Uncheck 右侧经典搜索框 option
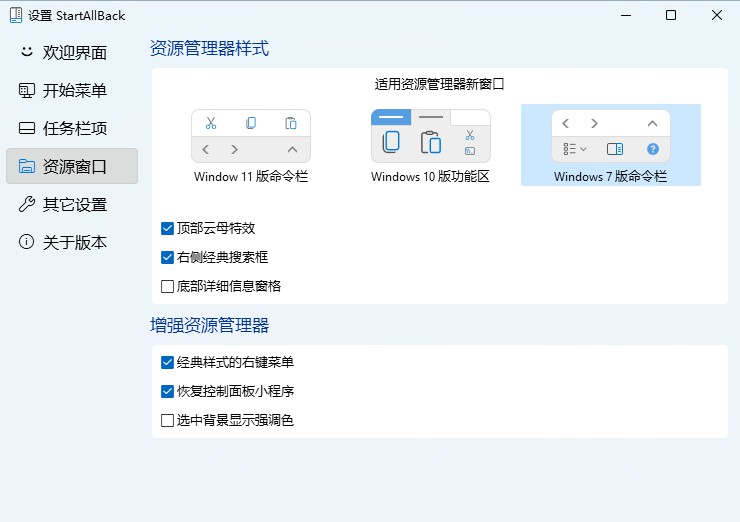 point(168,257)
